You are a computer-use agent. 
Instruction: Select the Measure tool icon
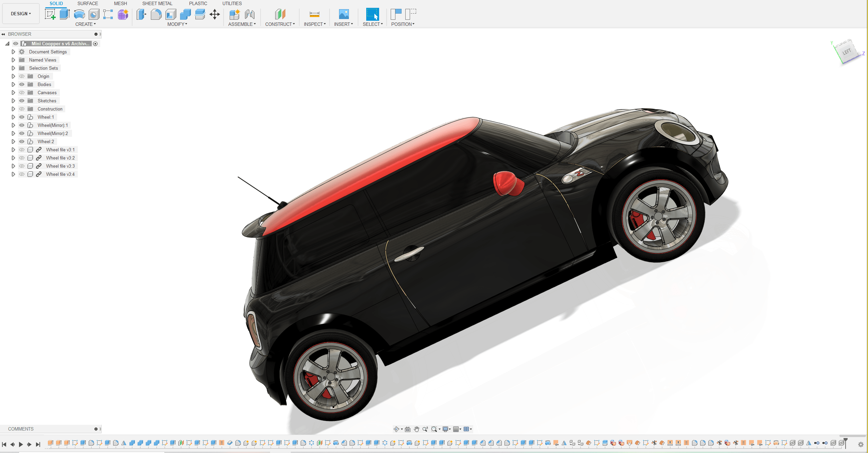pos(315,14)
